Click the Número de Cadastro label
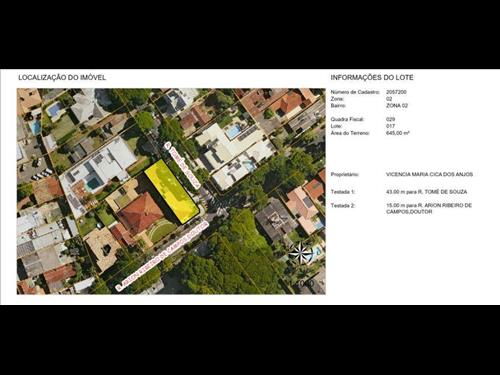 pos(355,92)
